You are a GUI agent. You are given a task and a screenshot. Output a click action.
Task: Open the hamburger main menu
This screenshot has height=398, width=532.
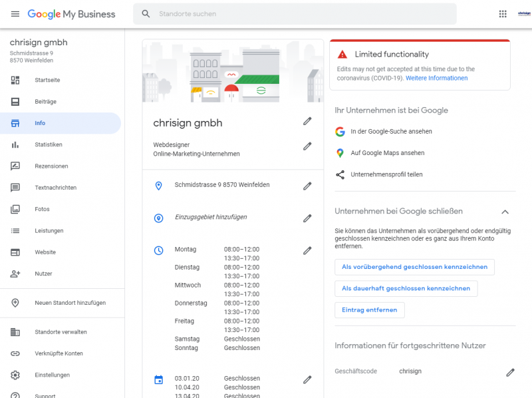(15, 14)
